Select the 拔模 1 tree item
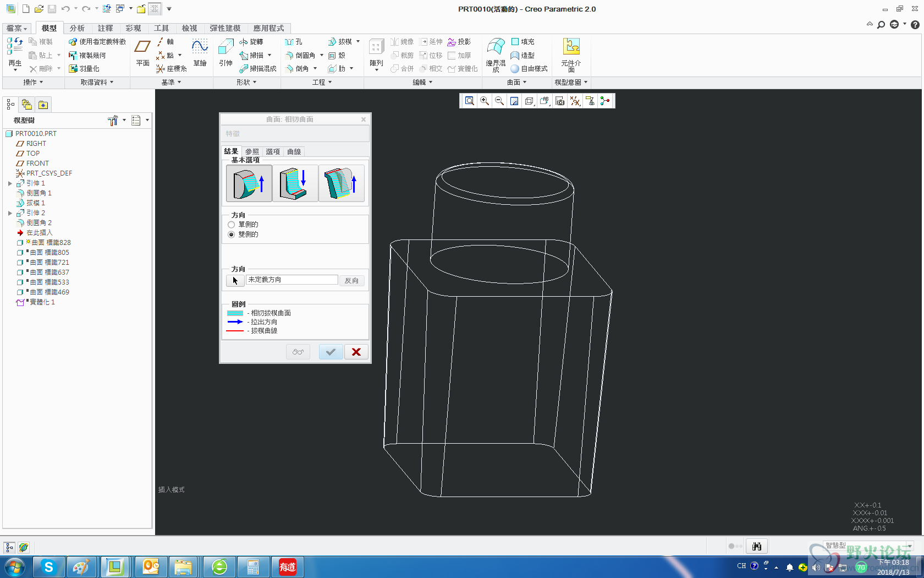The width and height of the screenshot is (924, 578). coord(30,203)
